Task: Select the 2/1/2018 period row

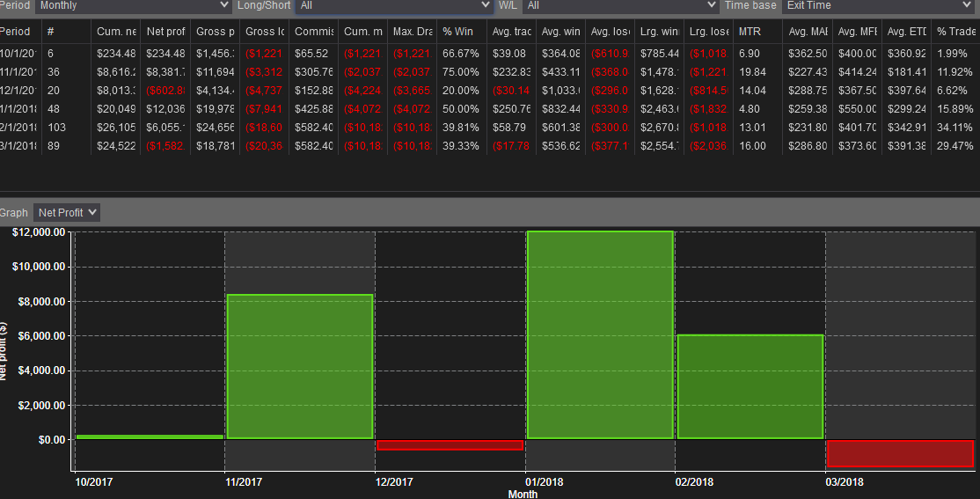Action: 490,128
